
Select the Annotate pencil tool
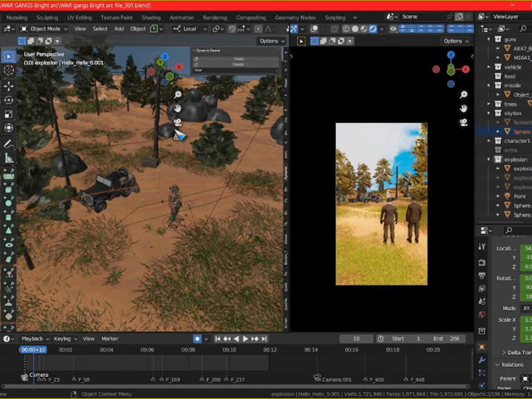coord(9,144)
